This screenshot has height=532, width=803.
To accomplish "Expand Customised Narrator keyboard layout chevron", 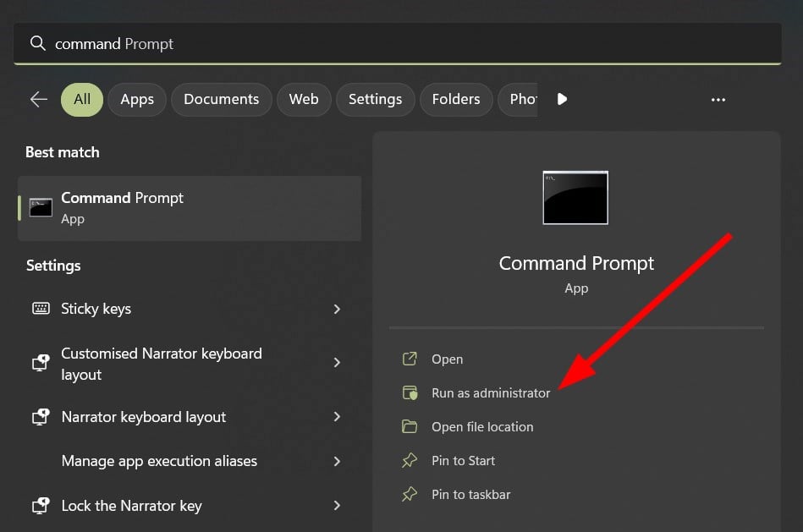I will point(337,363).
